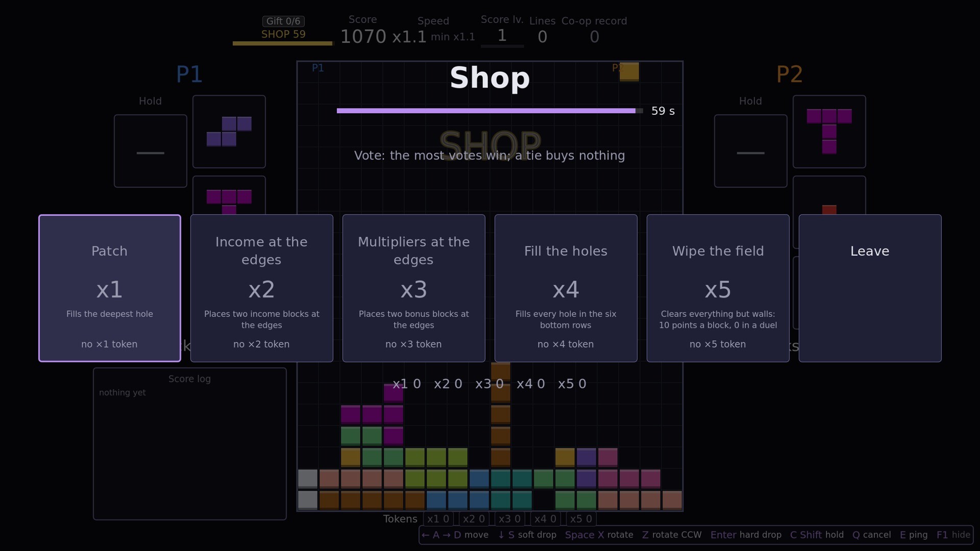This screenshot has width=980, height=551.
Task: Select the Patch x1 shop card
Action: pyautogui.click(x=110, y=288)
